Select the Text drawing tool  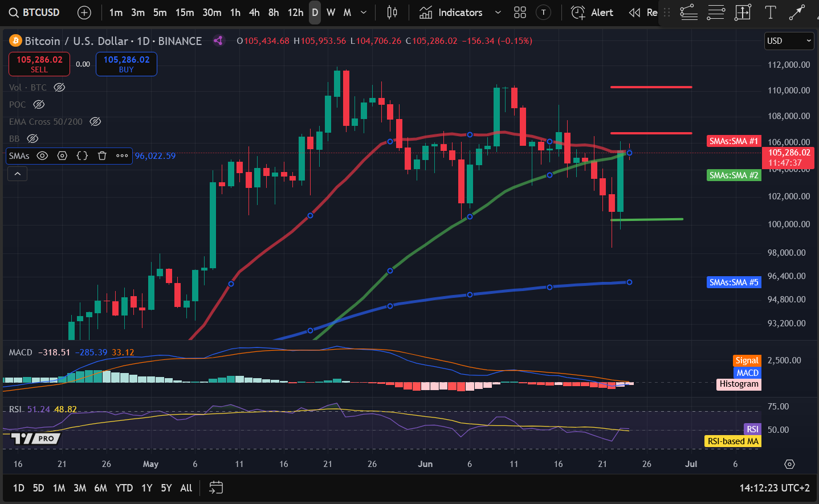(771, 13)
